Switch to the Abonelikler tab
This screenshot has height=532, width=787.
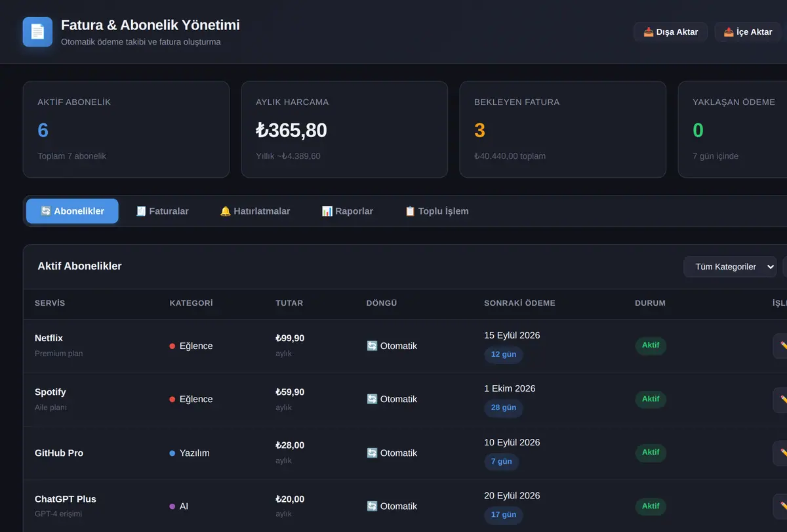pos(72,211)
